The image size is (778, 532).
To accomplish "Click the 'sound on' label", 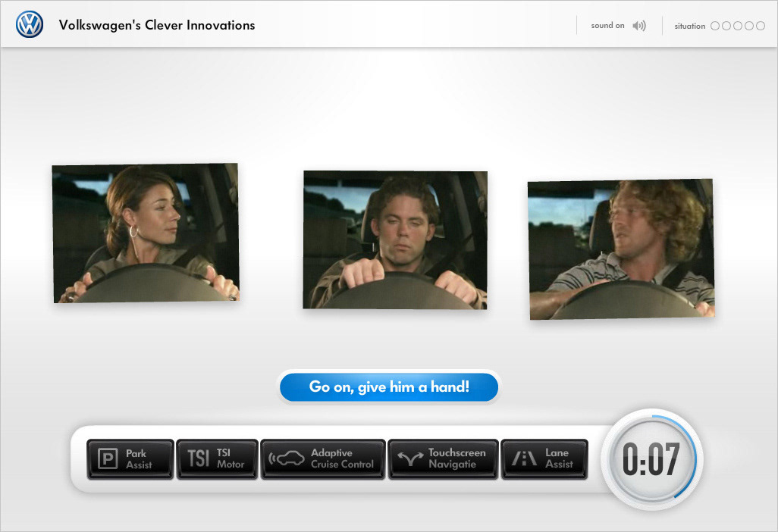I will 607,25.
